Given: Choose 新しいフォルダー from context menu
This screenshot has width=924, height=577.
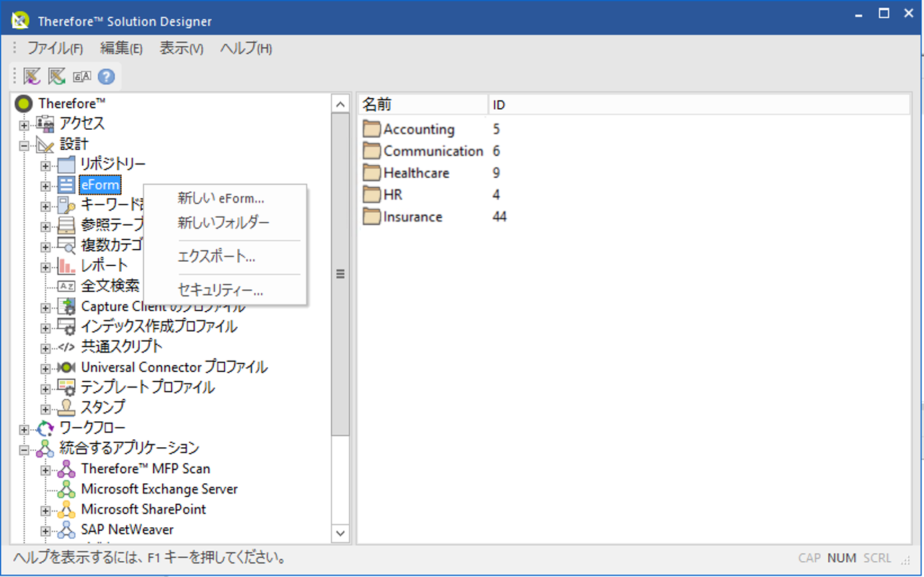Looking at the screenshot, I should click(x=225, y=223).
